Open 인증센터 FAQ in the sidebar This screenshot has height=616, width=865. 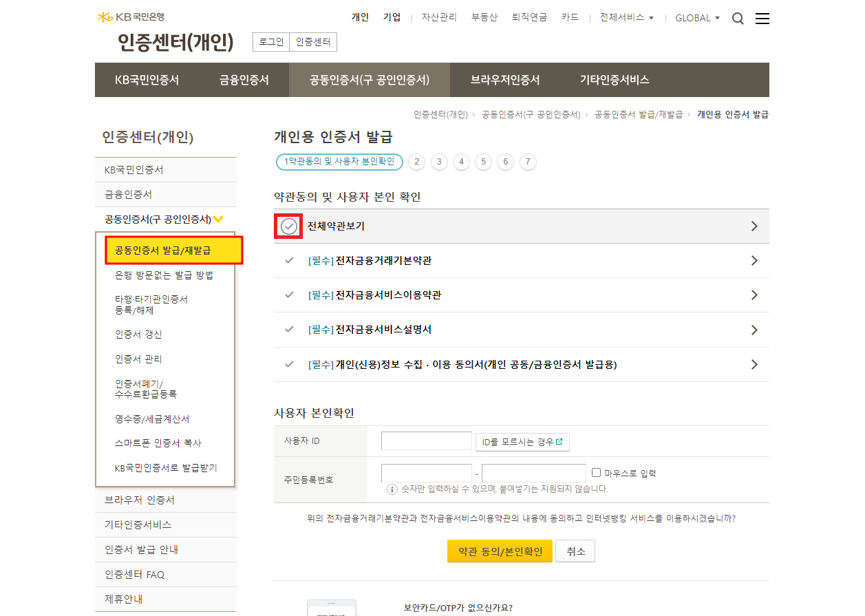(166, 575)
